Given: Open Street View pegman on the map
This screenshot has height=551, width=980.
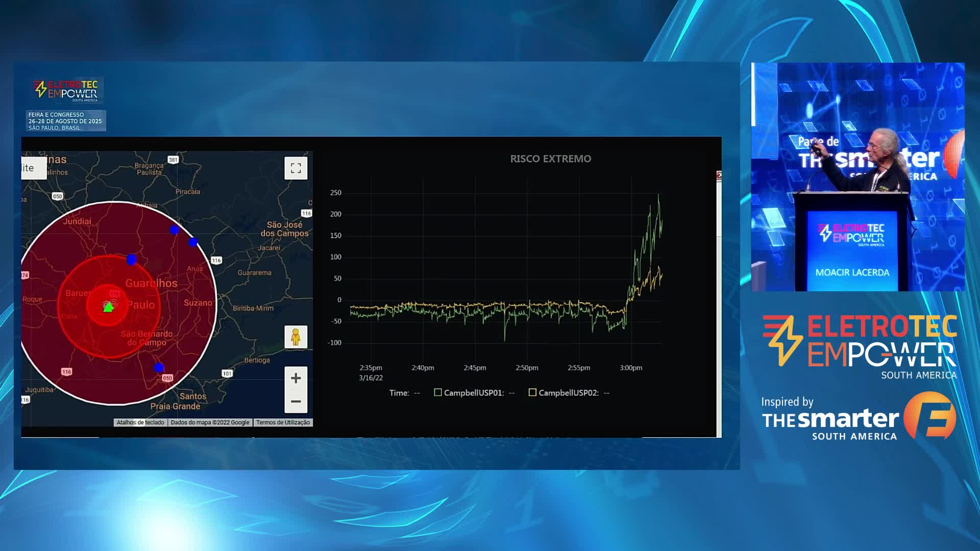Looking at the screenshot, I should [296, 337].
